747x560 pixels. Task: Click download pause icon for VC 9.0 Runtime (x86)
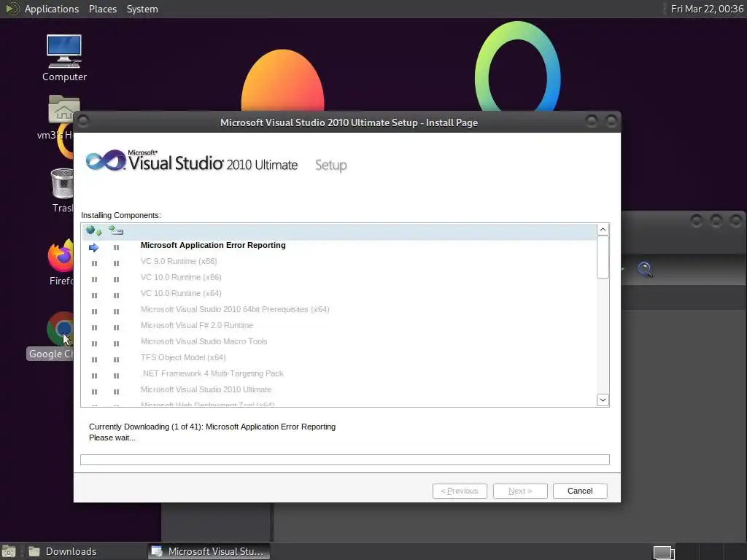tap(94, 263)
